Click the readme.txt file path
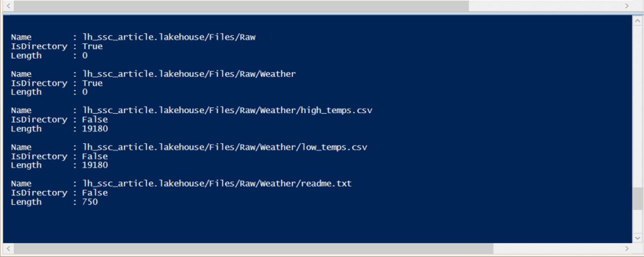The image size is (644, 257). click(x=217, y=183)
